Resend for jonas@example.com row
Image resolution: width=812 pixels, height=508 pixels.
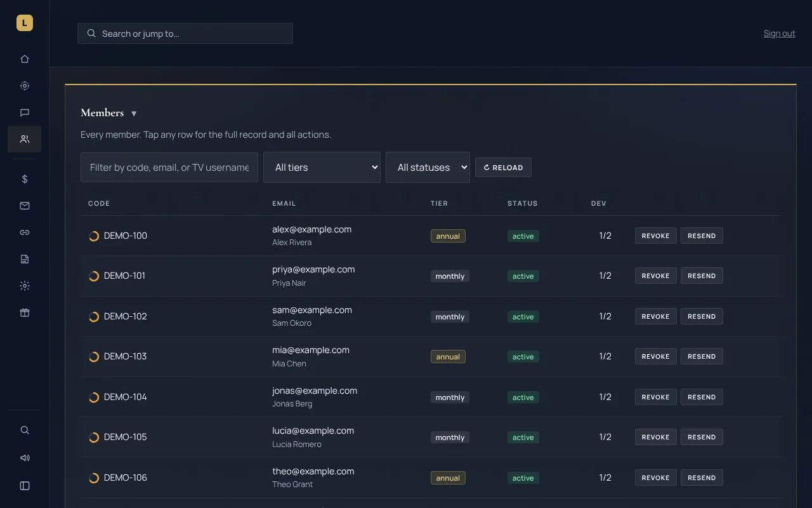702,397
